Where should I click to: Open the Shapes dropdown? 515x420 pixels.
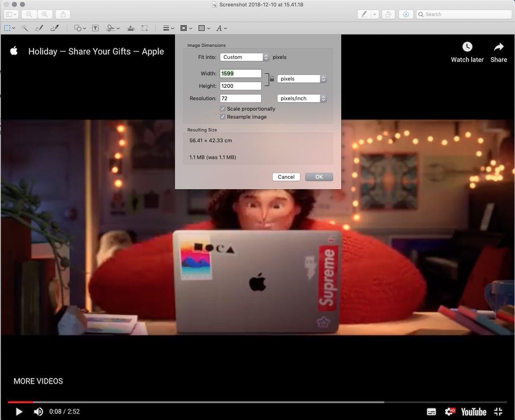point(79,28)
